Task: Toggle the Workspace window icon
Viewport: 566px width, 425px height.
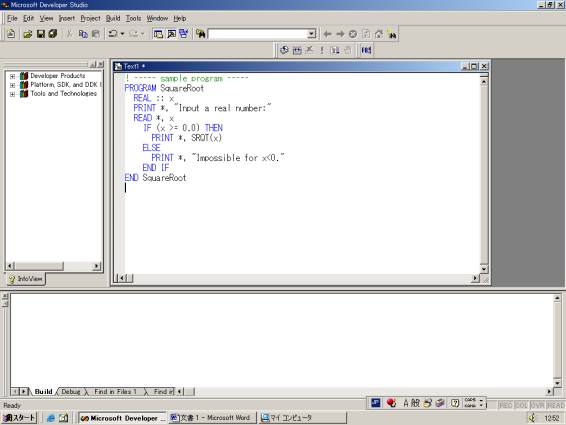Action: click(x=158, y=34)
